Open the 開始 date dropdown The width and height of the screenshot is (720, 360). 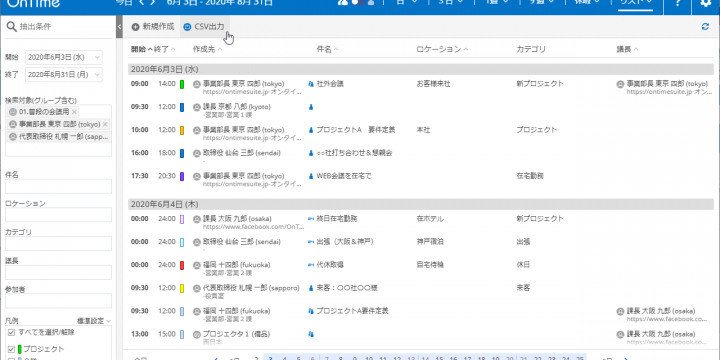pyautogui.click(x=97, y=57)
